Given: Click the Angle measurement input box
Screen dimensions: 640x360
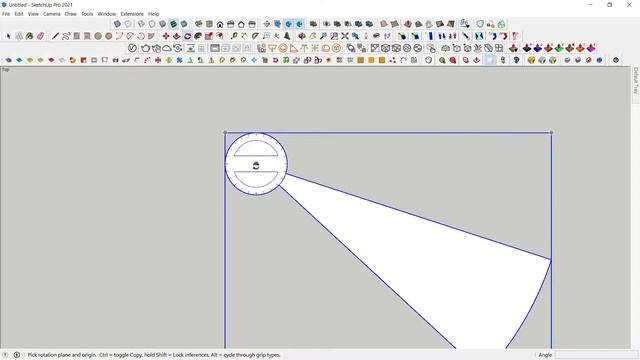Looking at the screenshot, I should pyautogui.click(x=595, y=355).
